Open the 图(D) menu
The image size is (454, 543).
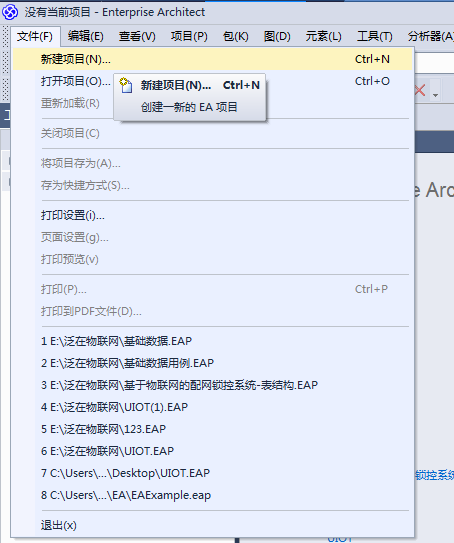coord(277,36)
